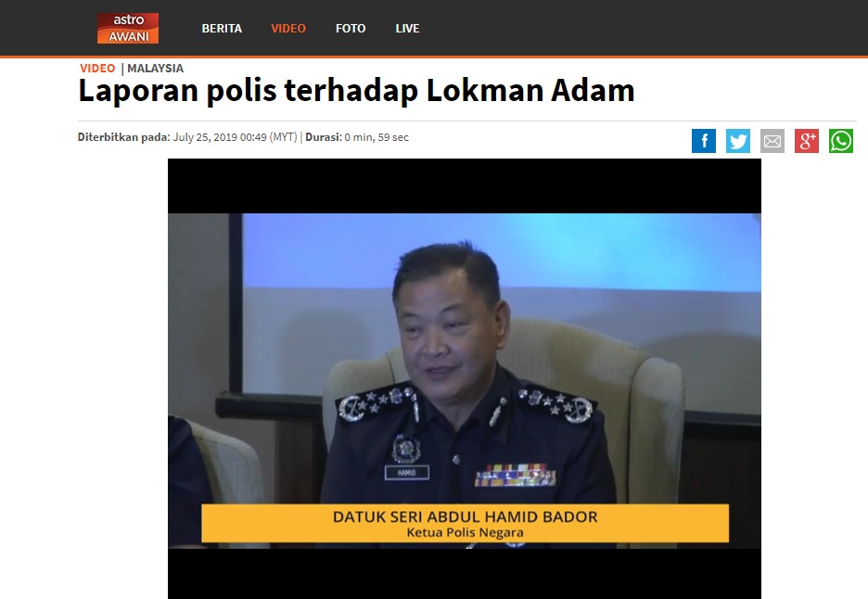Share the video via WhatsApp
The height and width of the screenshot is (599, 868).
pyautogui.click(x=841, y=141)
